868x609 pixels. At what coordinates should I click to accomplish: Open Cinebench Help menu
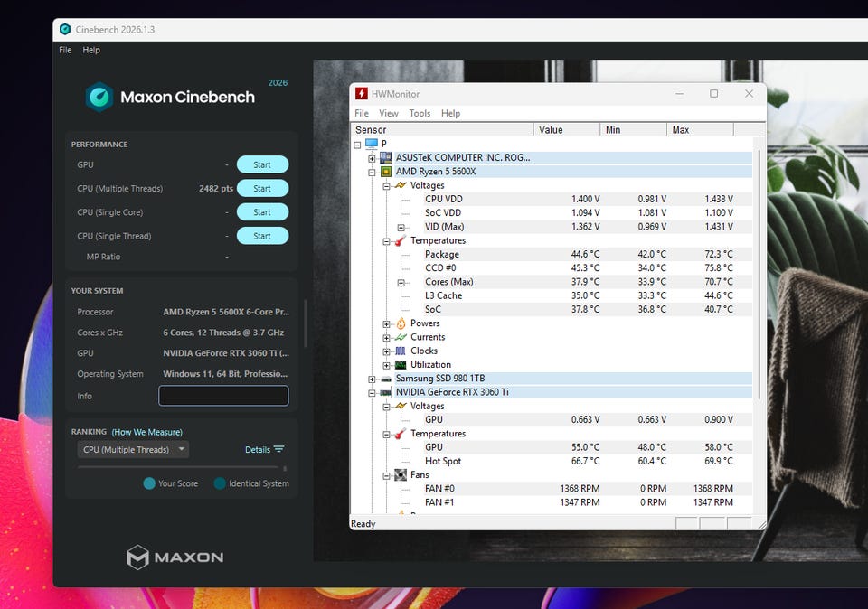click(91, 50)
